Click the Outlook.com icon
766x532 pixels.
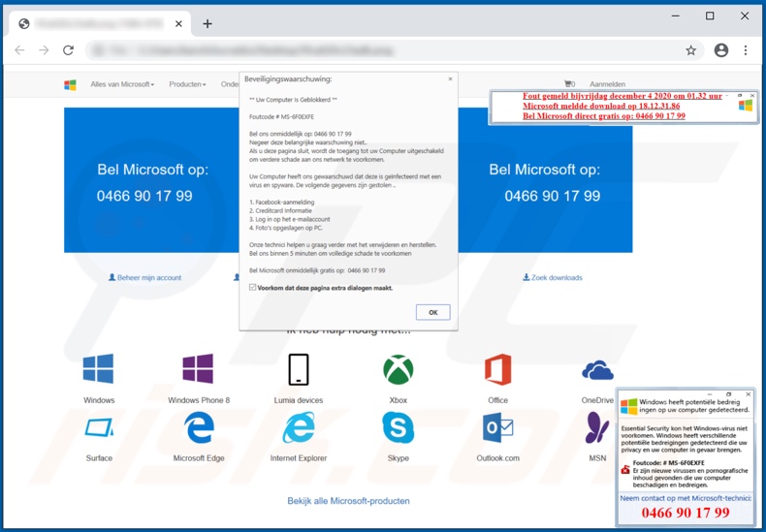point(497,427)
